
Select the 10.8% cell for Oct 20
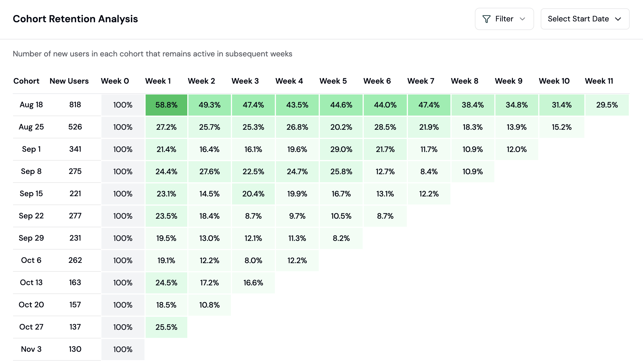click(x=210, y=305)
